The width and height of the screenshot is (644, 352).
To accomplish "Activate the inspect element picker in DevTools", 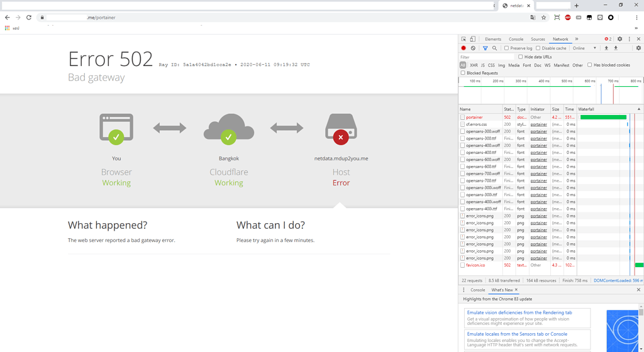I will 464,39.
